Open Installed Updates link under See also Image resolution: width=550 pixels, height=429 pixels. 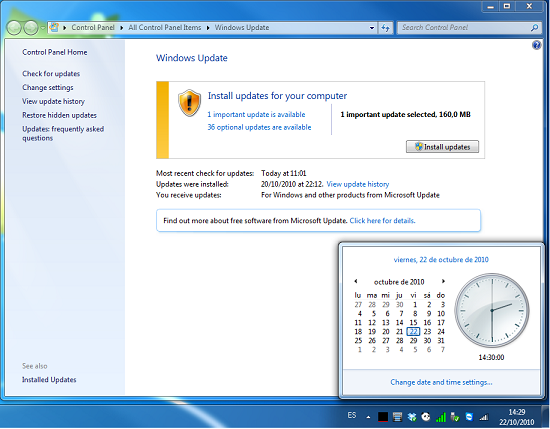[49, 380]
